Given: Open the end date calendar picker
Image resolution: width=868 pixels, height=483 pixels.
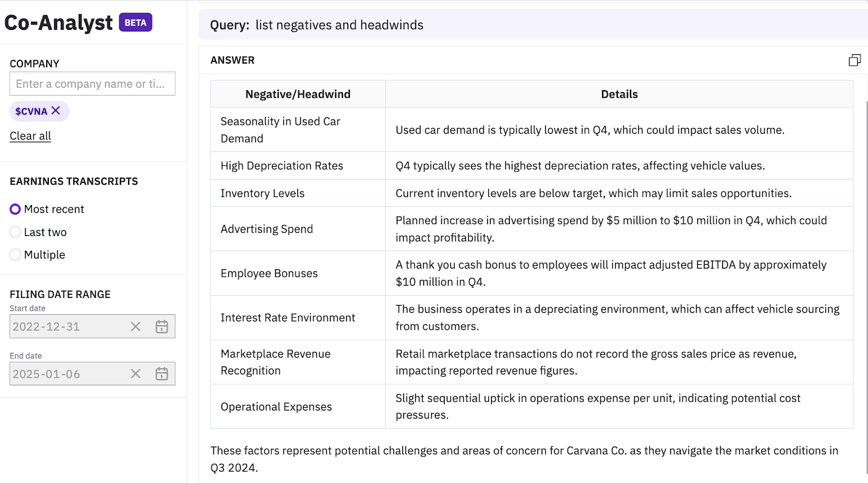Looking at the screenshot, I should [x=162, y=374].
